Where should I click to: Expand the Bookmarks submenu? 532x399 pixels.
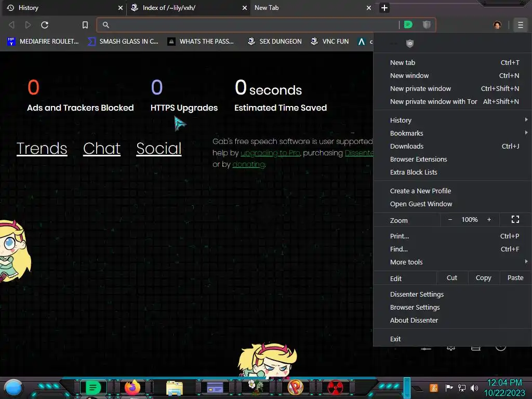click(x=453, y=133)
